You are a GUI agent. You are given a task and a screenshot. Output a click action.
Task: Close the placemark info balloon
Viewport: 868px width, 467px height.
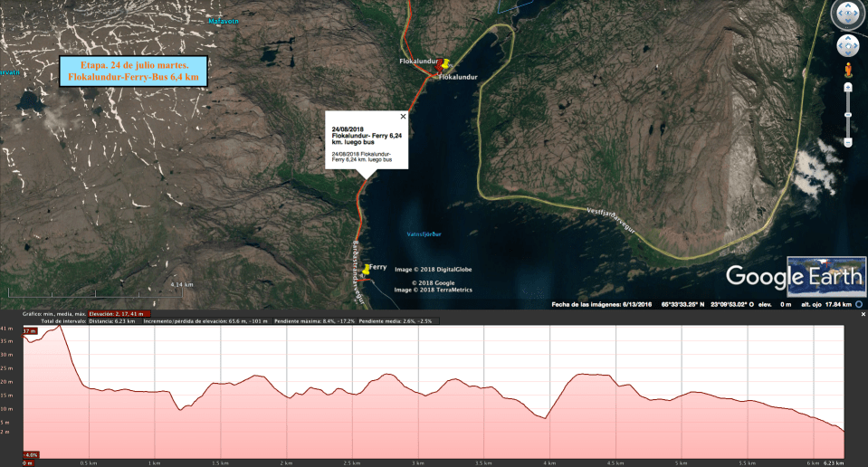[x=403, y=116]
